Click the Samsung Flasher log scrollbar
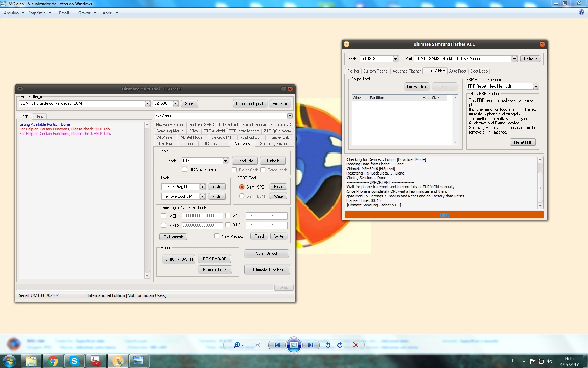Image resolution: width=588 pixels, height=368 pixels. point(540,182)
